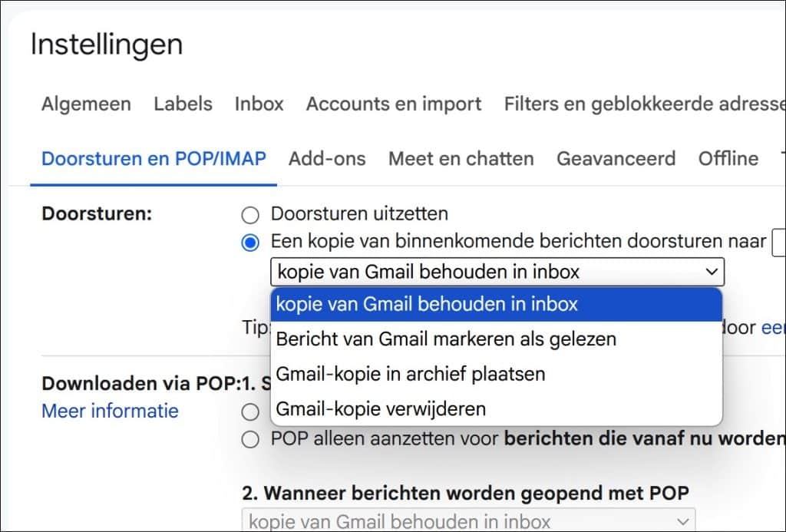Collapse the forwarding action dropdown box

(497, 272)
